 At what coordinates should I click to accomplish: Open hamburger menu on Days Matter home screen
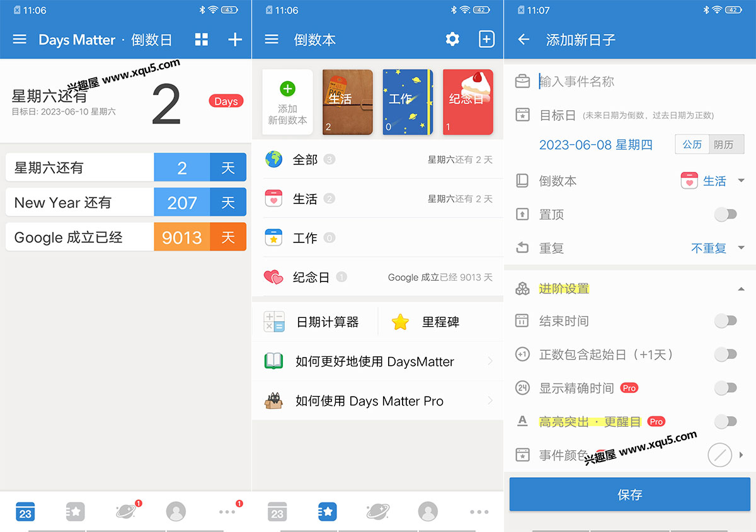[20, 40]
